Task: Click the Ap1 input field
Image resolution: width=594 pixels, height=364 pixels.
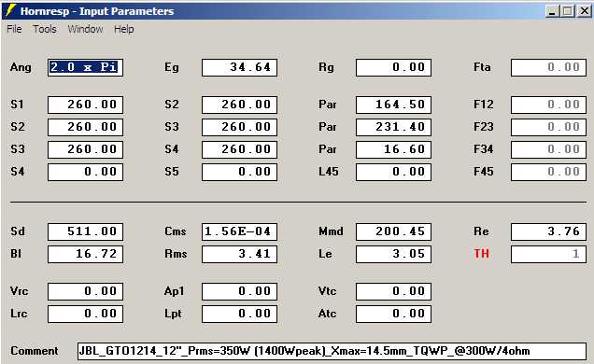Action: [239, 291]
